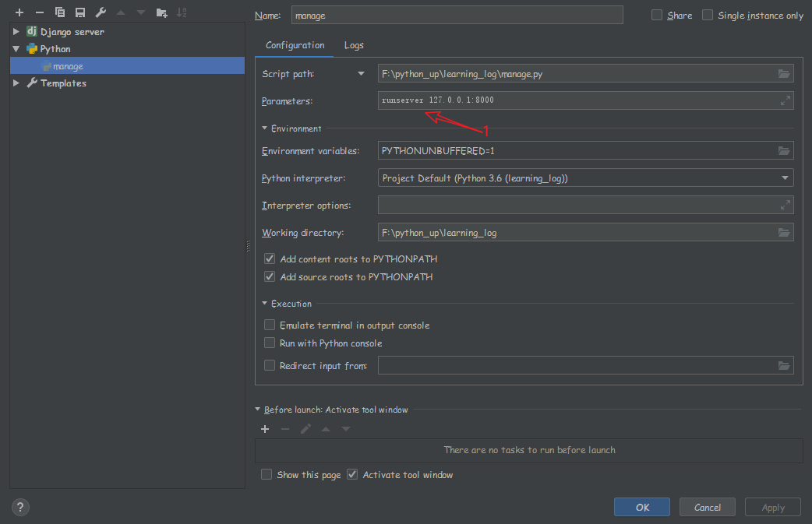This screenshot has height=524, width=812.
Task: Click the Django server icon in the tree
Action: pos(32,31)
